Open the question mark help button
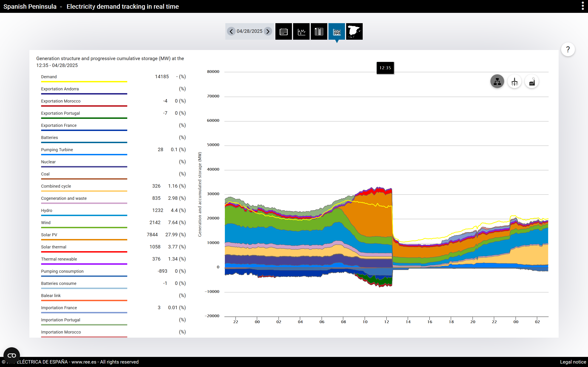 (568, 50)
